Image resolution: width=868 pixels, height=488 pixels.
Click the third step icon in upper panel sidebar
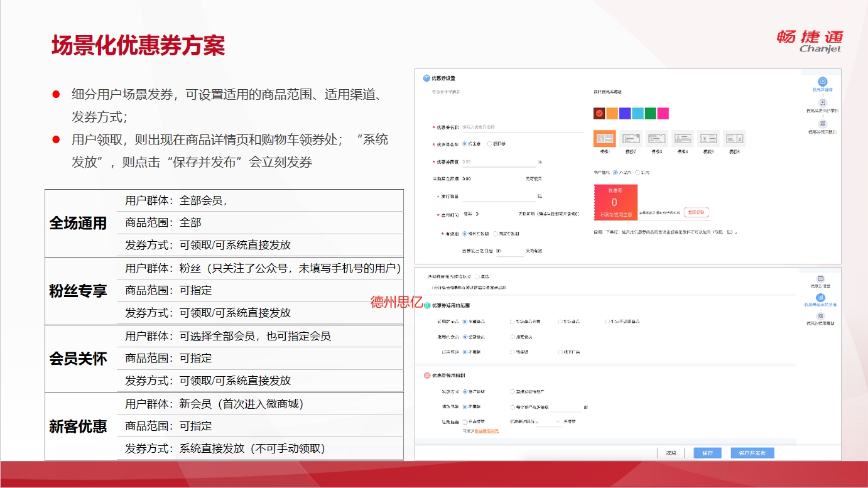[x=822, y=124]
